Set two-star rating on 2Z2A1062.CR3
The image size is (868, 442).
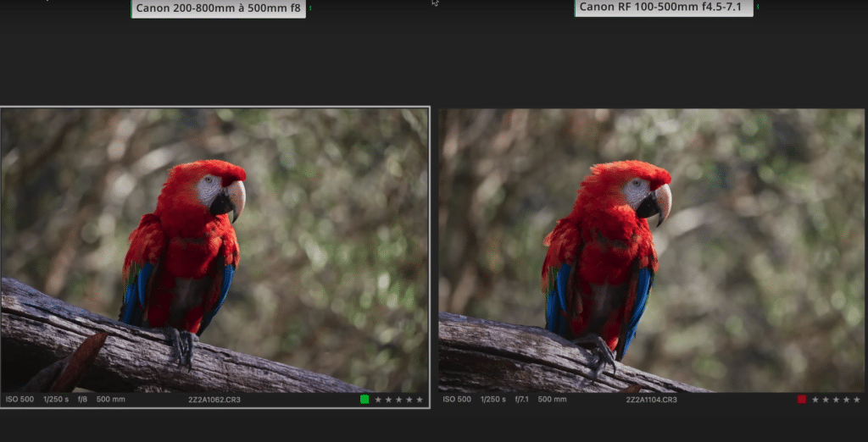coord(388,400)
